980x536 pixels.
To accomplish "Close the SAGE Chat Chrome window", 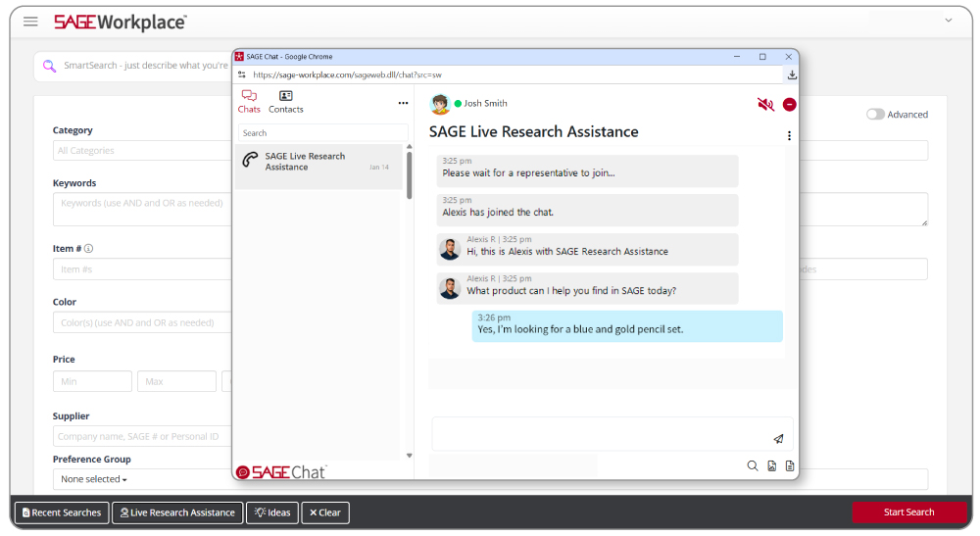I will pyautogui.click(x=789, y=56).
